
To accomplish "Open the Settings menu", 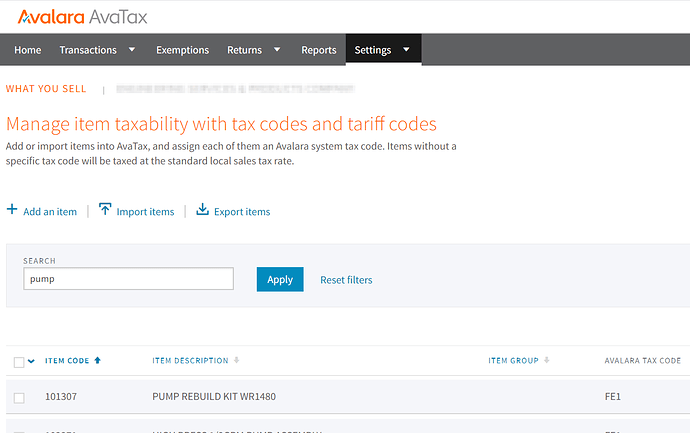I will (373, 50).
